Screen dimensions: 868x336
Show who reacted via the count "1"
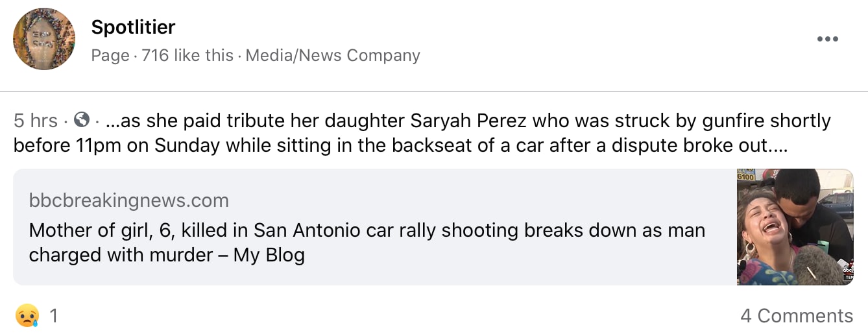pos(54,316)
